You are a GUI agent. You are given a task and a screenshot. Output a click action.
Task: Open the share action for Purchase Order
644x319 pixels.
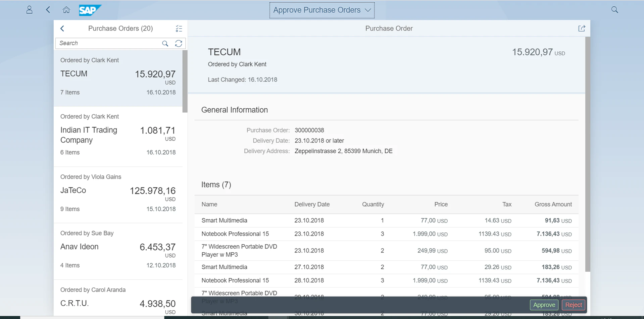pyautogui.click(x=582, y=29)
